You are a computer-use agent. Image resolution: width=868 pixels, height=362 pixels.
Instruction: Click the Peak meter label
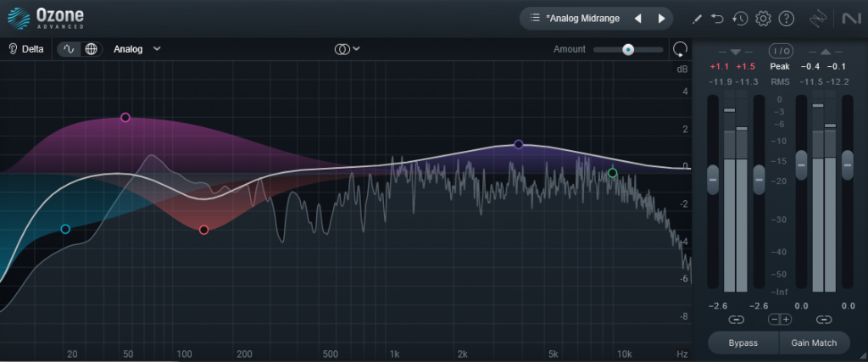coord(780,66)
